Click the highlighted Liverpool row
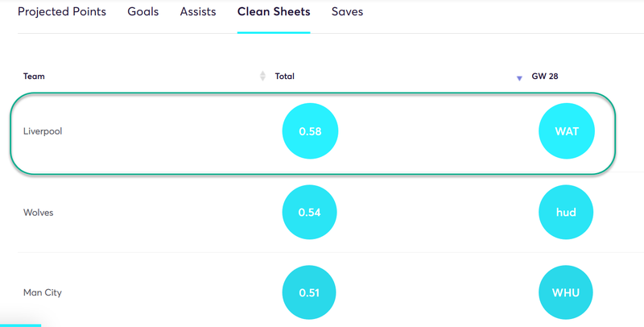644x327 pixels. pos(313,134)
